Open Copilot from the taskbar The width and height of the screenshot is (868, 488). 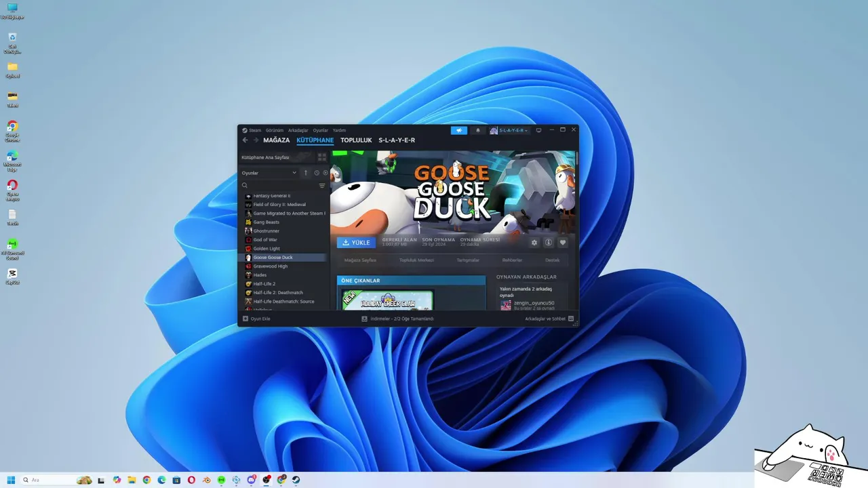(x=117, y=480)
